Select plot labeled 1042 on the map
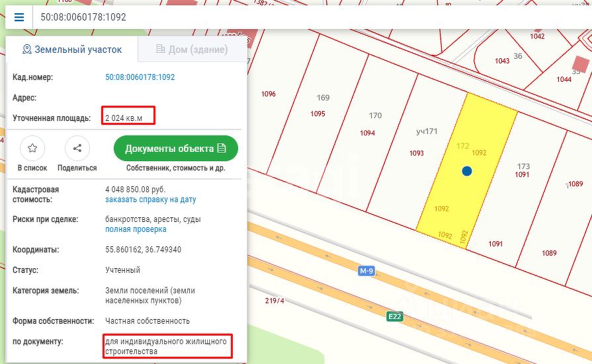Screen dimensions: 592x364 pyautogui.click(x=537, y=36)
